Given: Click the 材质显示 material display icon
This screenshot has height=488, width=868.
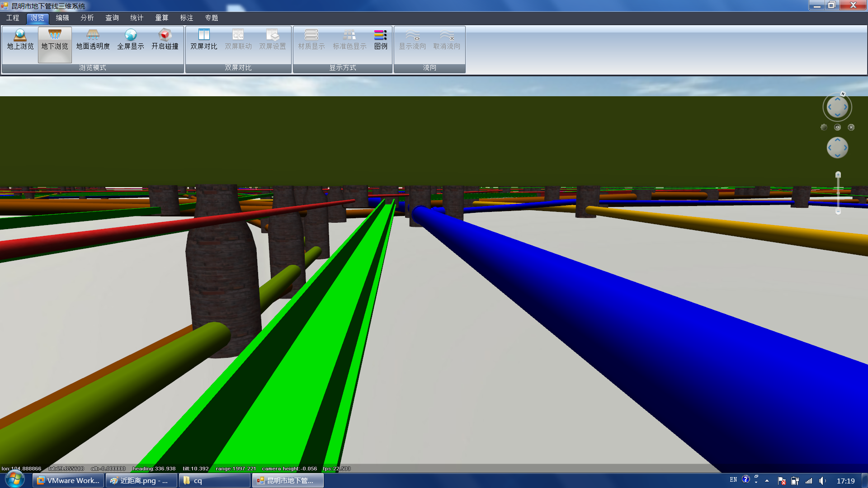Looking at the screenshot, I should (x=311, y=40).
